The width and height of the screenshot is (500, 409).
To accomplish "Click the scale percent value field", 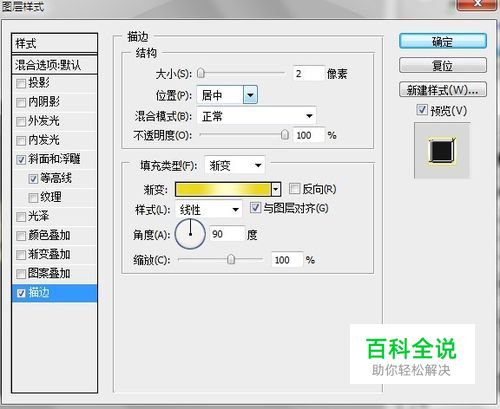I will tap(287, 260).
